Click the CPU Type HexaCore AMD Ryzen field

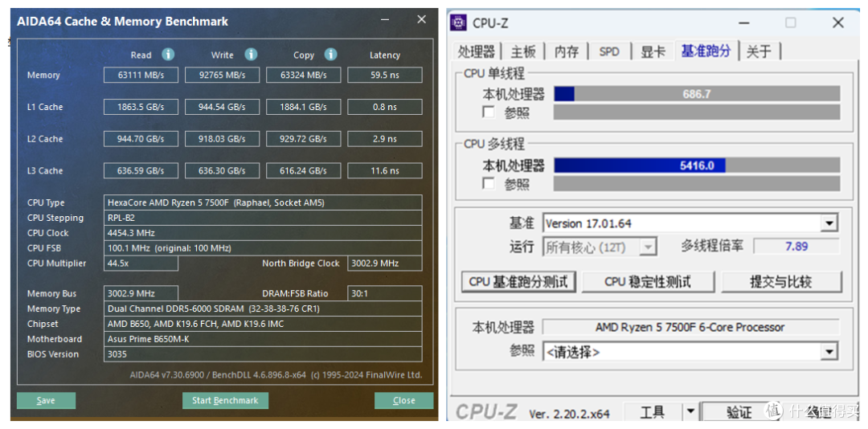tap(263, 202)
